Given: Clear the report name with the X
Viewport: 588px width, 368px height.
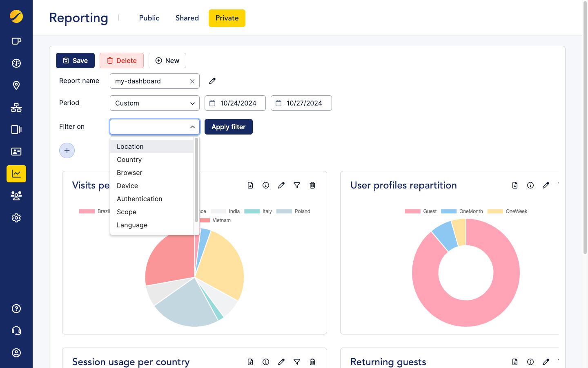Looking at the screenshot, I should [192, 81].
